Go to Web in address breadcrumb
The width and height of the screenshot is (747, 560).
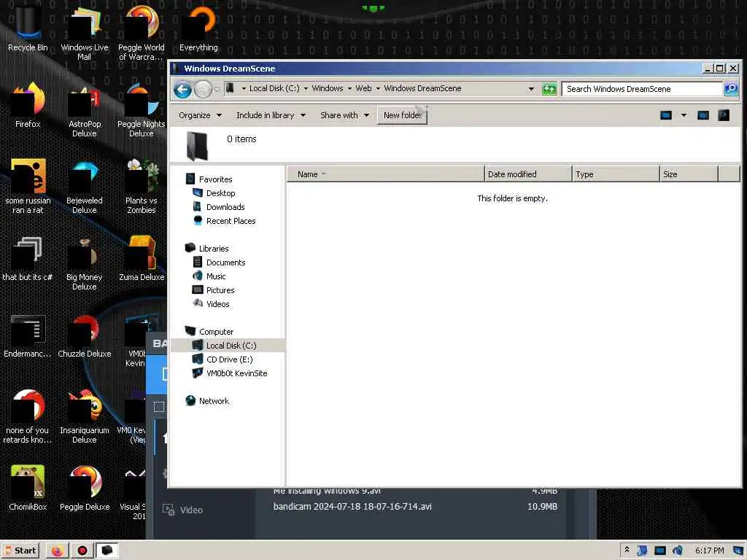pyautogui.click(x=363, y=88)
